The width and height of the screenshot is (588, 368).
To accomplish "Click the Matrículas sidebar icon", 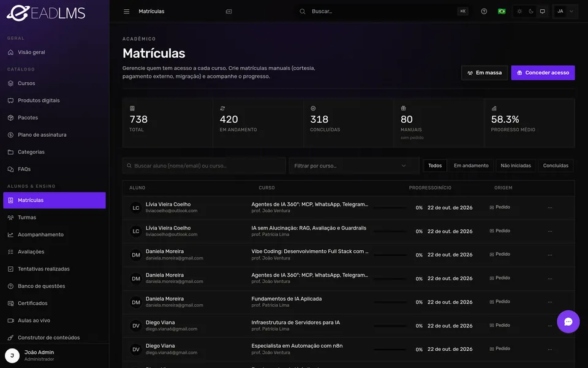I will pos(10,200).
